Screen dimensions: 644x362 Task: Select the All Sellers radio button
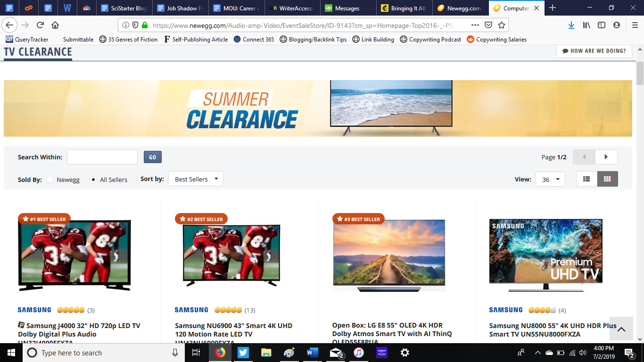tap(93, 180)
